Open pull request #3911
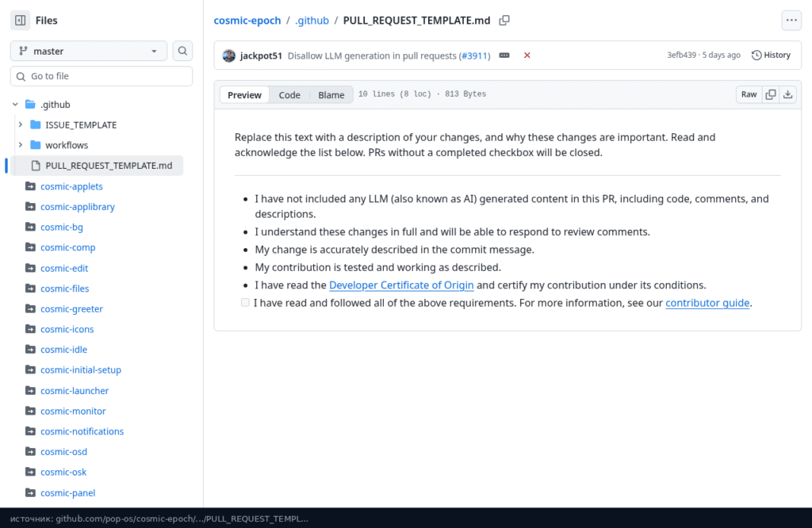 [x=474, y=55]
